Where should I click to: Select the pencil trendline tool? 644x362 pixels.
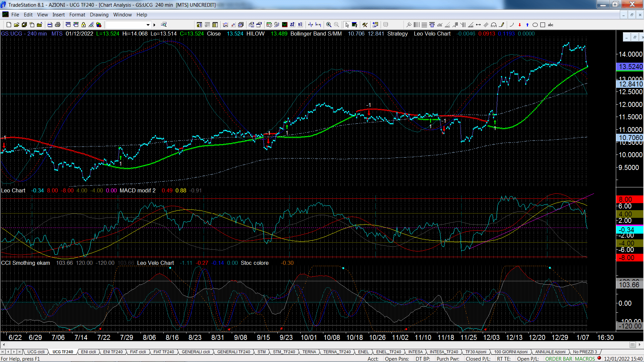(501, 24)
